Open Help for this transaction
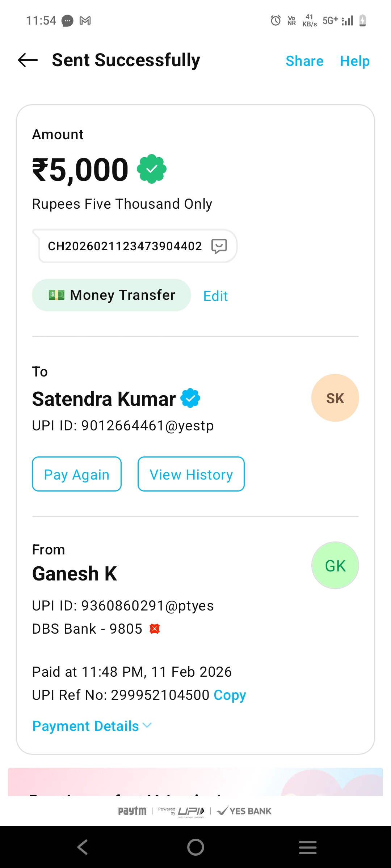This screenshot has width=391, height=868. coord(355,61)
